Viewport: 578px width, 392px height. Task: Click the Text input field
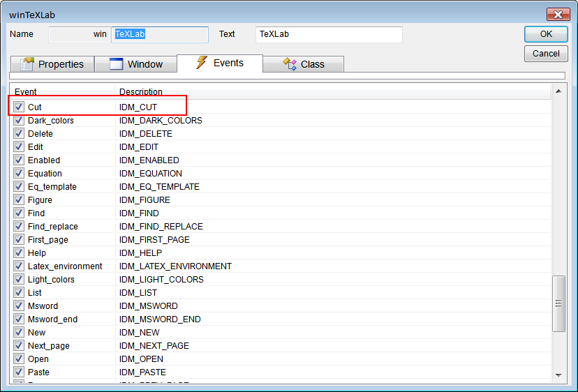[329, 34]
